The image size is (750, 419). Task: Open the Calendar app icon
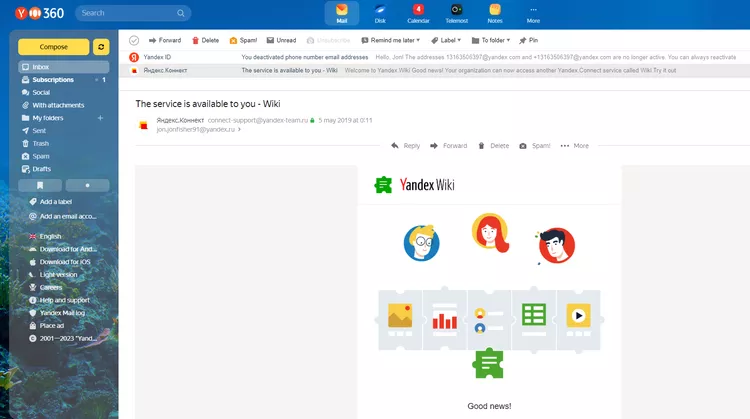click(x=418, y=13)
